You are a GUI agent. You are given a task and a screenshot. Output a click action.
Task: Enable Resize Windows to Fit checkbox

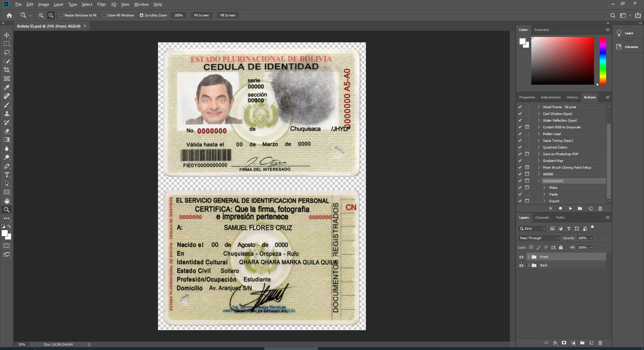[61, 15]
